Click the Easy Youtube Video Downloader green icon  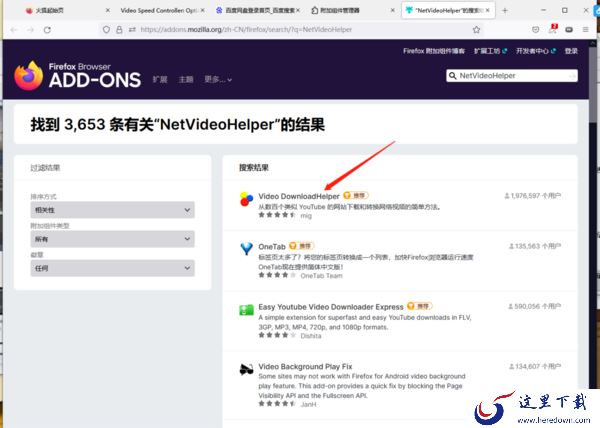click(x=246, y=309)
